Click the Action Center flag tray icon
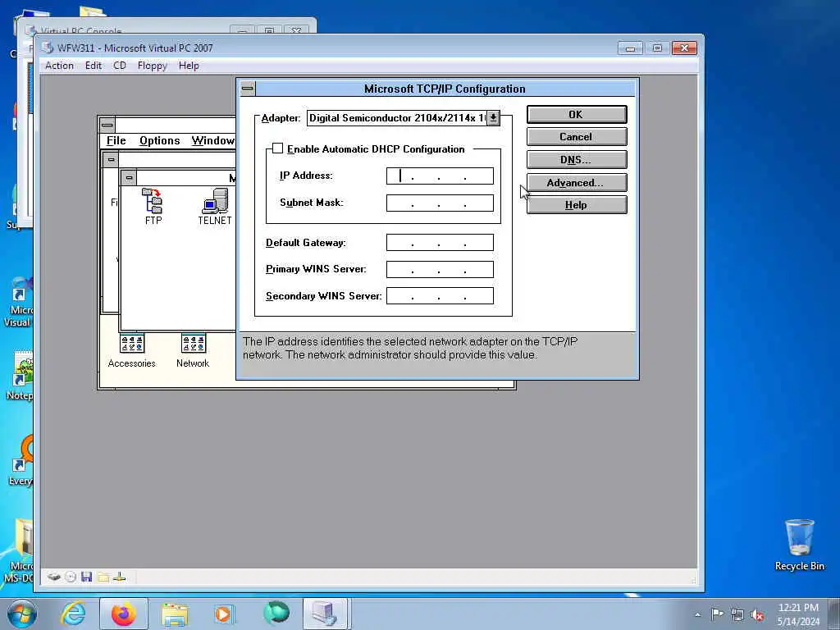The image size is (840, 630). 717,614
